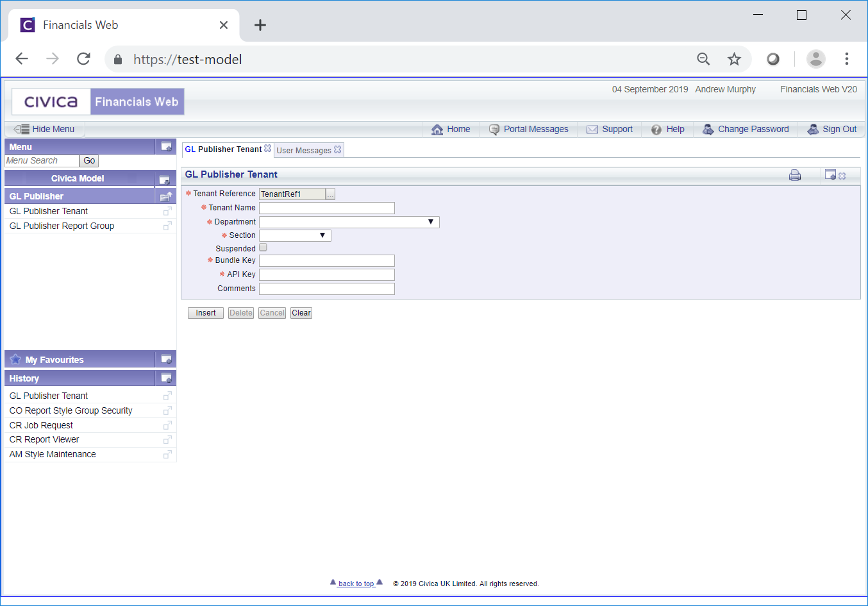This screenshot has height=606, width=868.
Task: Click the Bundle Key field
Action: 327,260
